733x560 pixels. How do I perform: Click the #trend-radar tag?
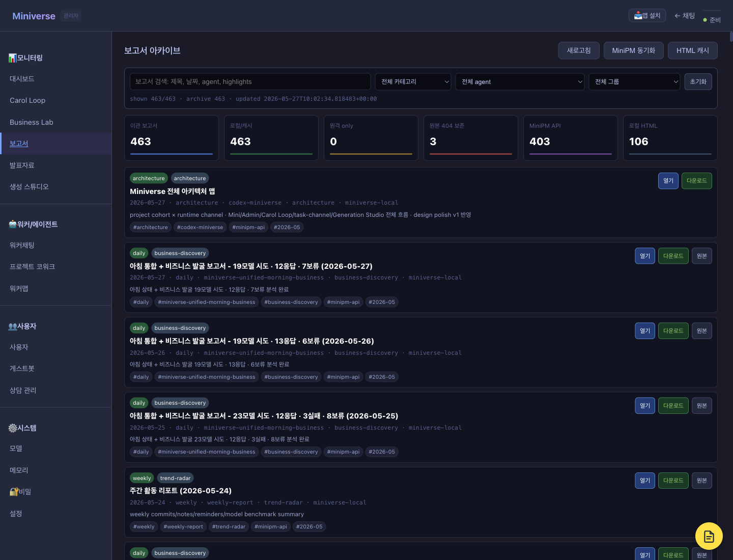tap(229, 526)
